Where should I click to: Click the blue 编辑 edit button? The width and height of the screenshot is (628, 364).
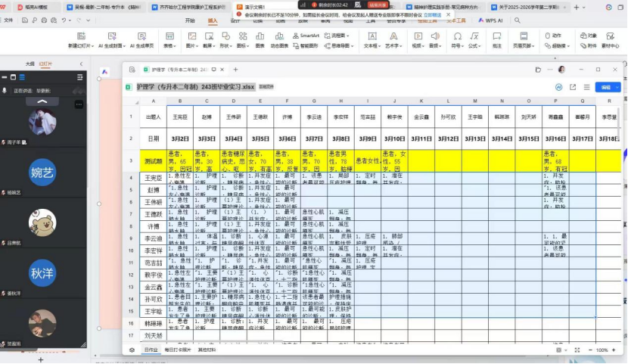click(x=605, y=87)
